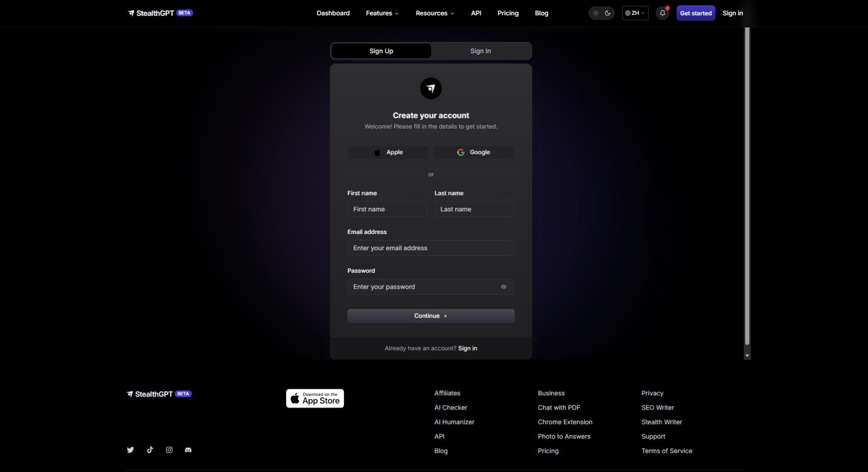
Task: Sign up with Apple button
Action: 388,152
